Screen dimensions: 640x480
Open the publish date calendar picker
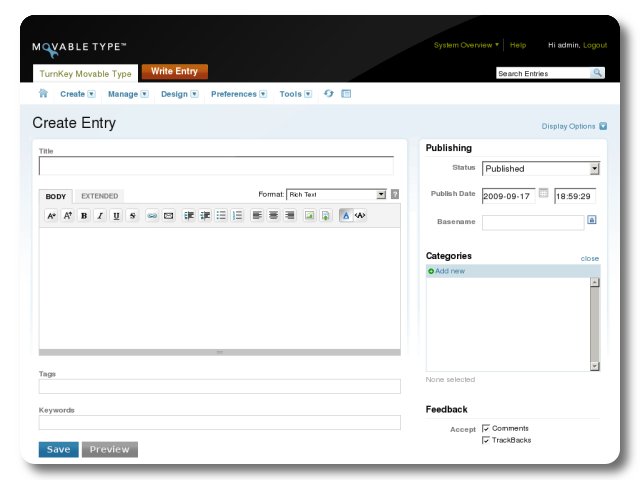click(543, 193)
